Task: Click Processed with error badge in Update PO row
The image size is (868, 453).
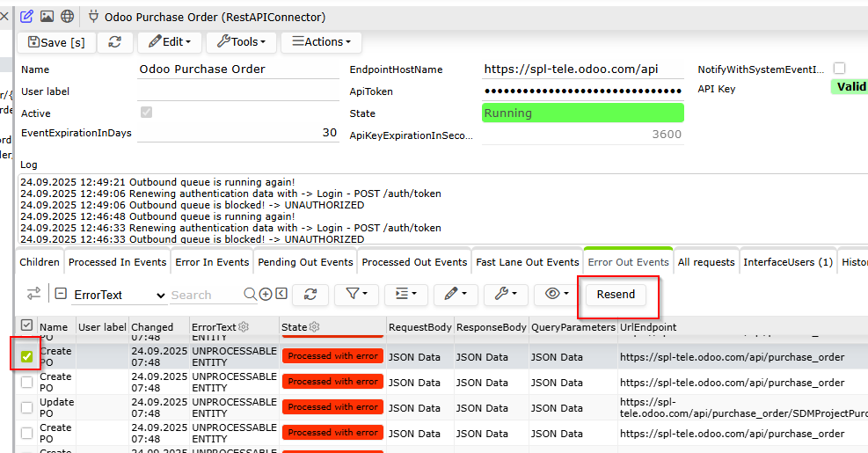Action: (x=332, y=407)
